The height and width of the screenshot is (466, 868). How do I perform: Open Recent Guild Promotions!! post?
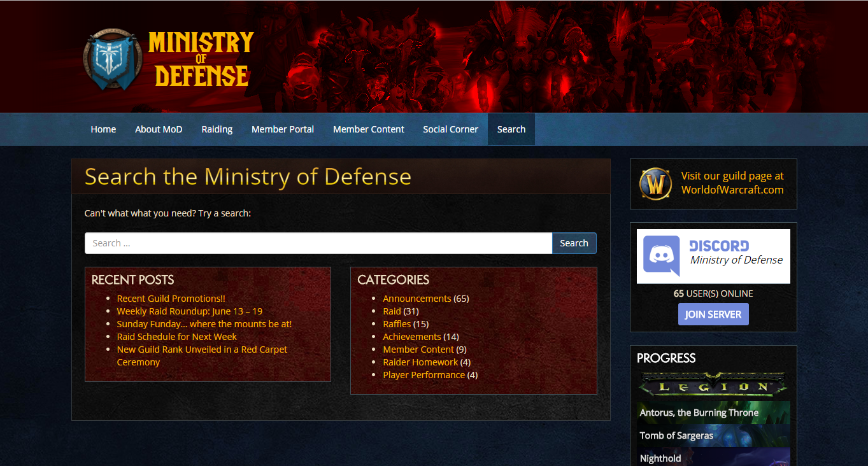[171, 299]
